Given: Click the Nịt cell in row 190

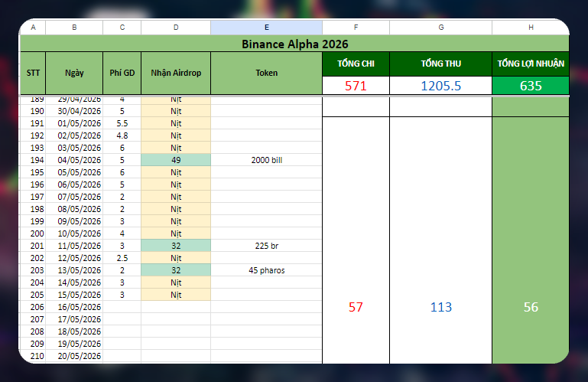Looking at the screenshot, I should [x=176, y=111].
